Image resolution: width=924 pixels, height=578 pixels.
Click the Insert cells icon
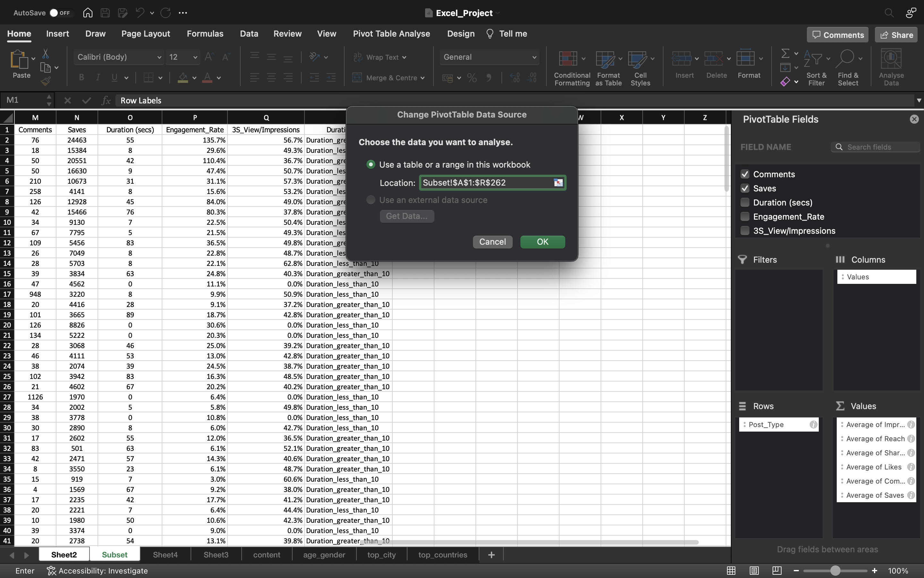click(681, 58)
